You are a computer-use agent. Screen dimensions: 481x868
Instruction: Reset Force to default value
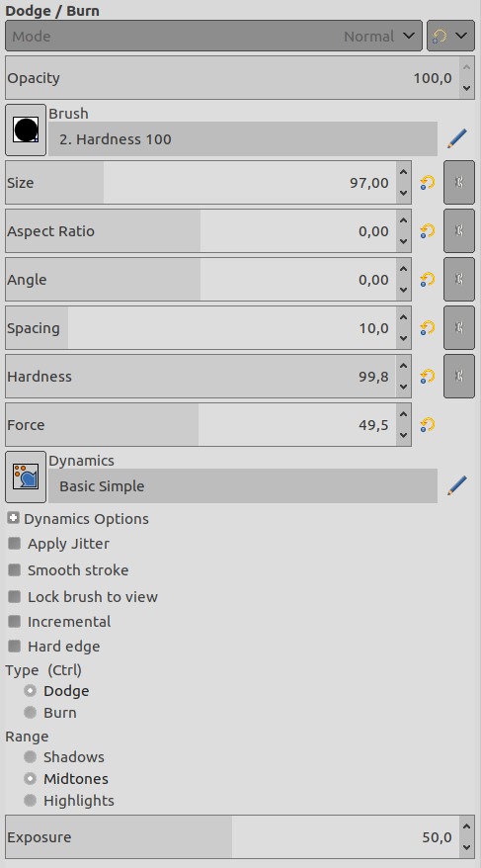pos(427,424)
